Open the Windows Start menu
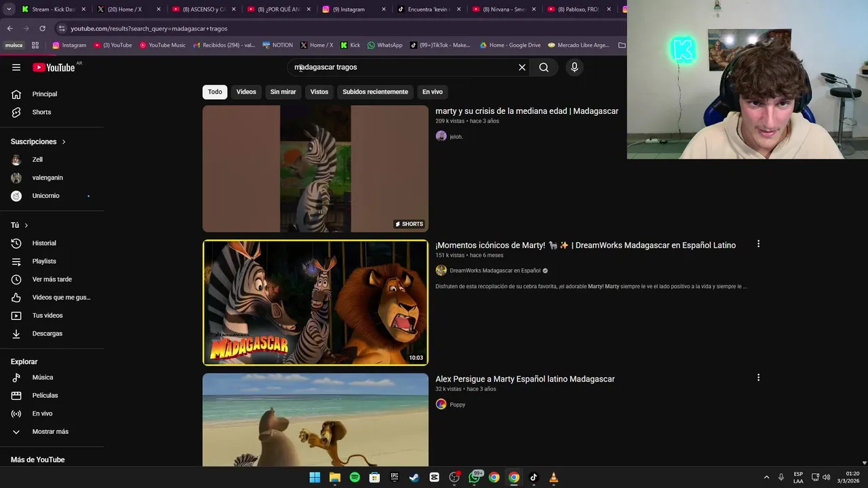The height and width of the screenshot is (488, 868). coord(315,477)
